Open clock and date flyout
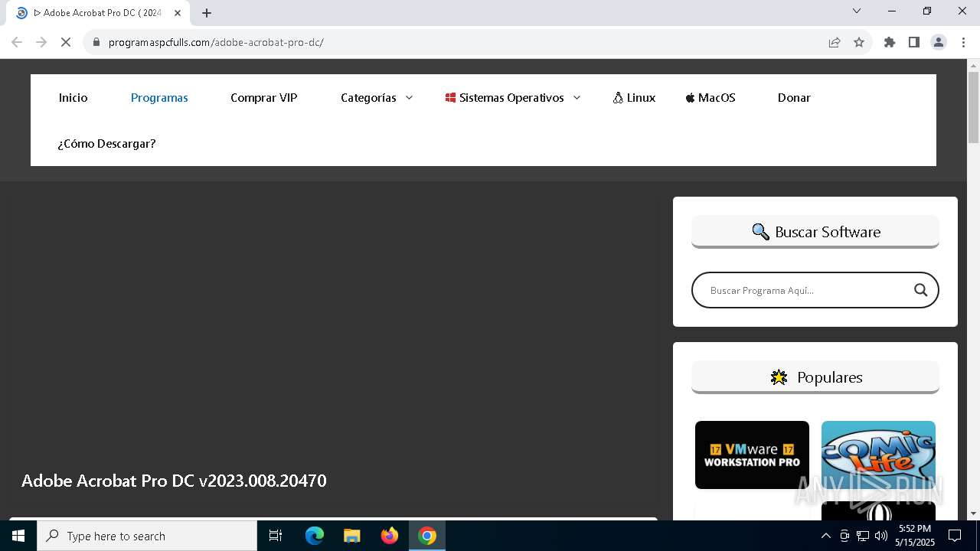Image resolution: width=980 pixels, height=551 pixels. click(x=915, y=536)
